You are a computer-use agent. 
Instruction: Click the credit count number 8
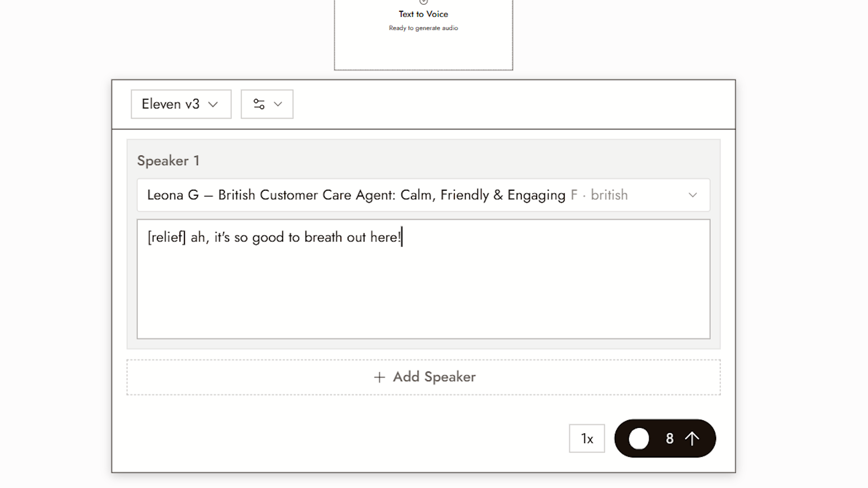click(x=670, y=438)
